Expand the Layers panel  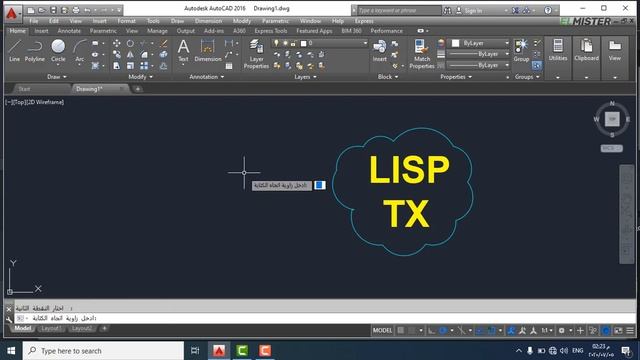(x=306, y=77)
